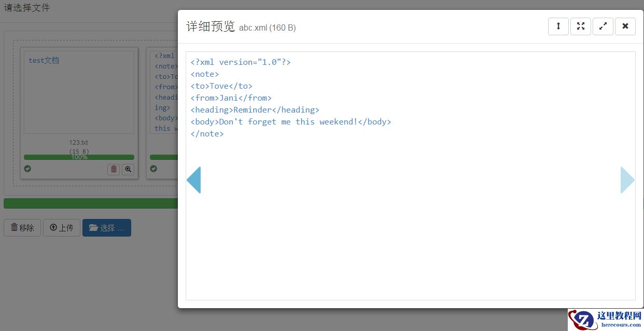The height and width of the screenshot is (331, 644).
Task: Open fullscreen mode in the preview modal
Action: [580, 26]
